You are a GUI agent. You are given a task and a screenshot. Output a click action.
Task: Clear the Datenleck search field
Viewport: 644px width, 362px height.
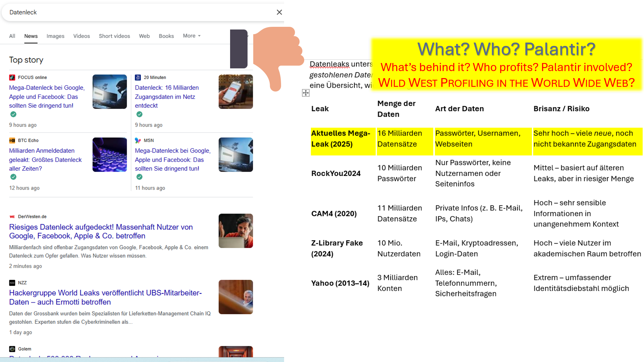coord(279,12)
